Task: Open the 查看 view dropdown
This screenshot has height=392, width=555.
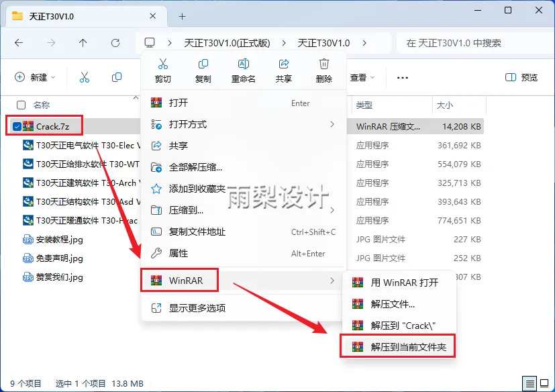Action: coord(362,77)
